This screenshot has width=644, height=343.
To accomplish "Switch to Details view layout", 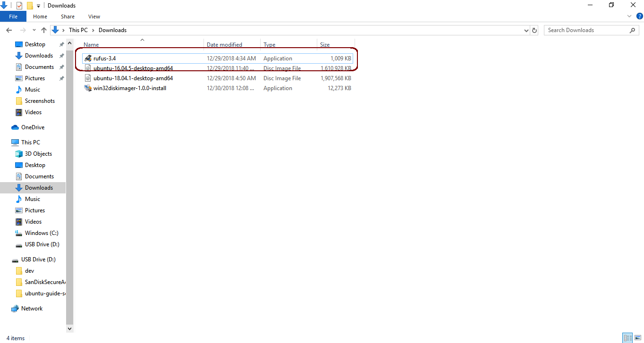I will [628, 338].
